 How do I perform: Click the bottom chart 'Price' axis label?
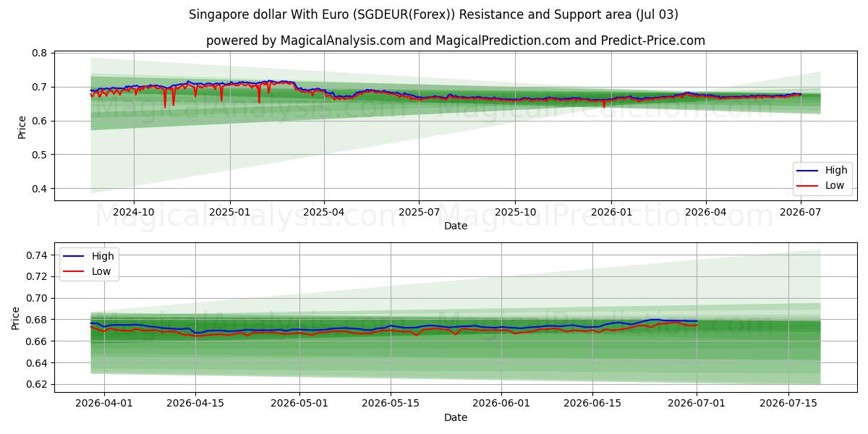click(16, 318)
